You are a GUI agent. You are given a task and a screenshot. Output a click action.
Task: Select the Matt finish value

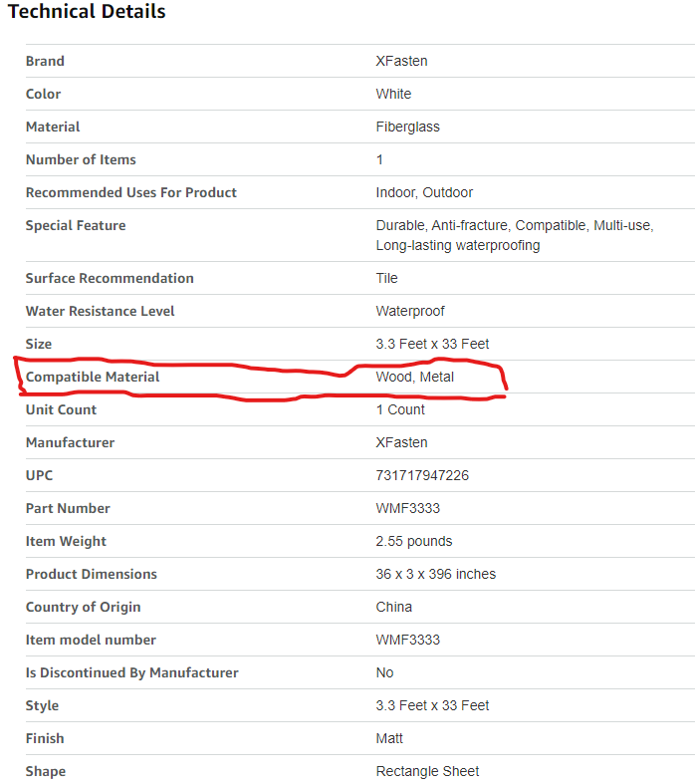pyautogui.click(x=389, y=738)
